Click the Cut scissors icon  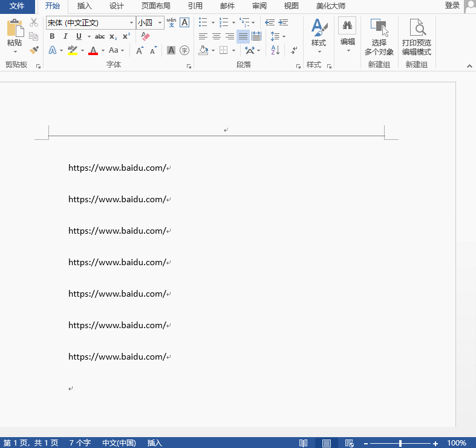coord(34,22)
